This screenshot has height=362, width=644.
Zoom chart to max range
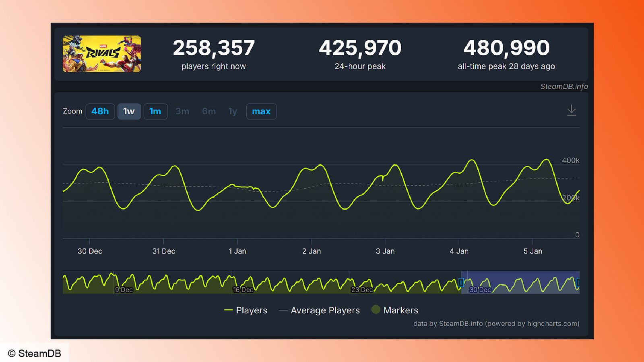(x=261, y=111)
